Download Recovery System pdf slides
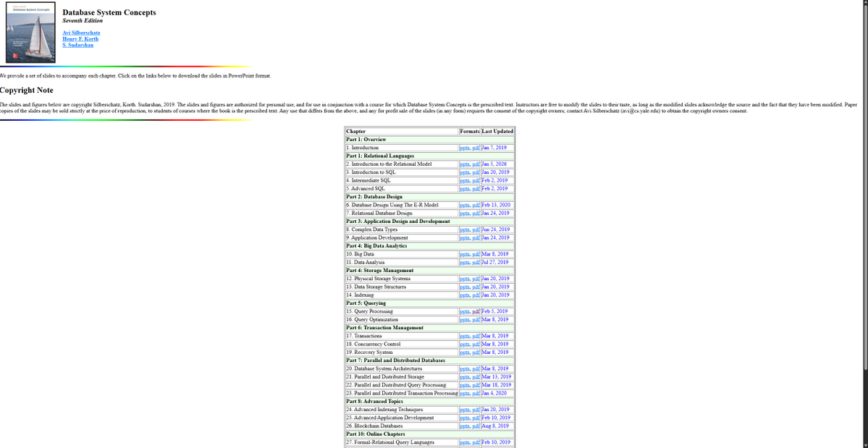 coord(476,352)
